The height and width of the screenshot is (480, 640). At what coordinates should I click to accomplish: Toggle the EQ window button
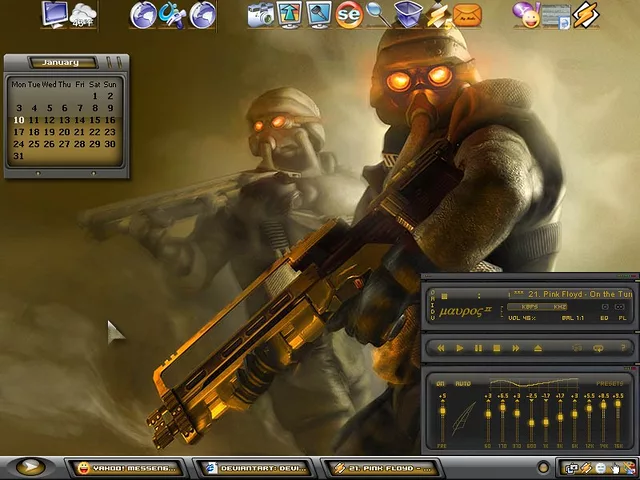[x=604, y=318]
